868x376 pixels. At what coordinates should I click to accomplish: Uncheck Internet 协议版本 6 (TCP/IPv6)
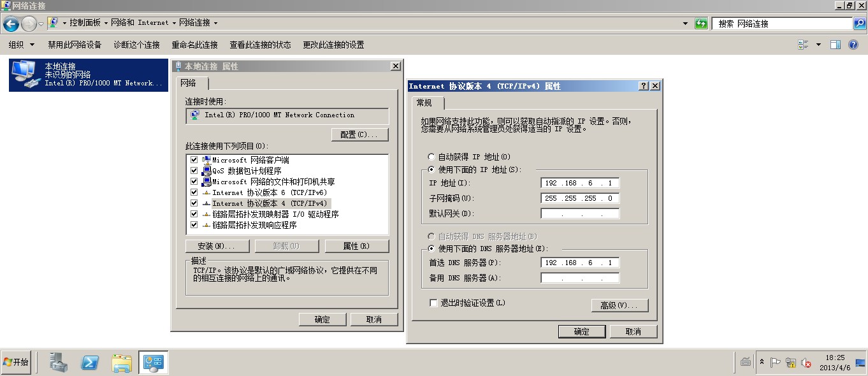tap(194, 192)
